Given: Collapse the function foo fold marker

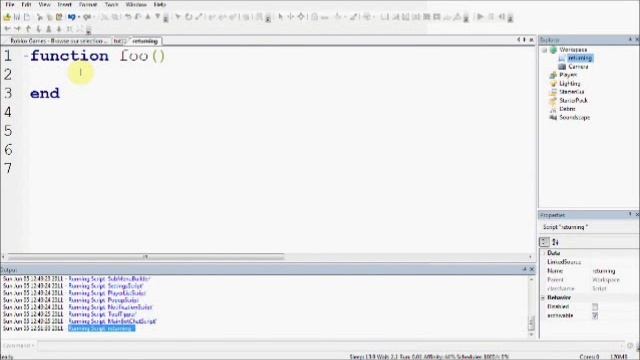Looking at the screenshot, I should 26,56.
